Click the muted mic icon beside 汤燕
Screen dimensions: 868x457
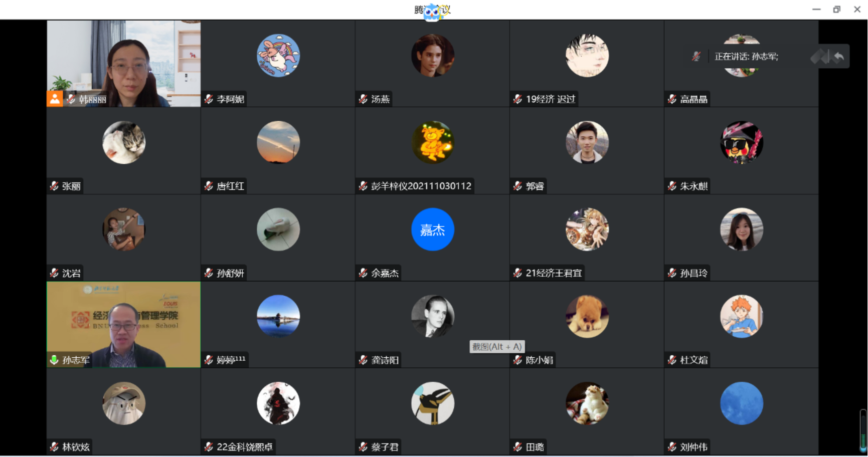(363, 99)
